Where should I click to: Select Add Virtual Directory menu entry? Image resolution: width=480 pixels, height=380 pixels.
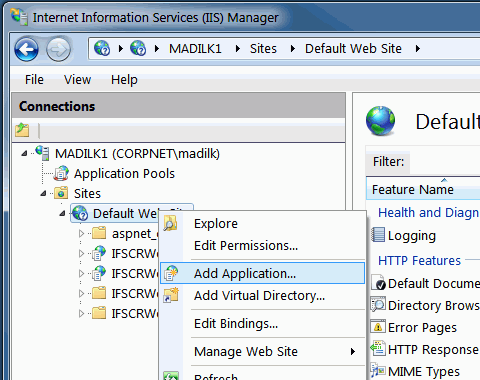(x=262, y=295)
